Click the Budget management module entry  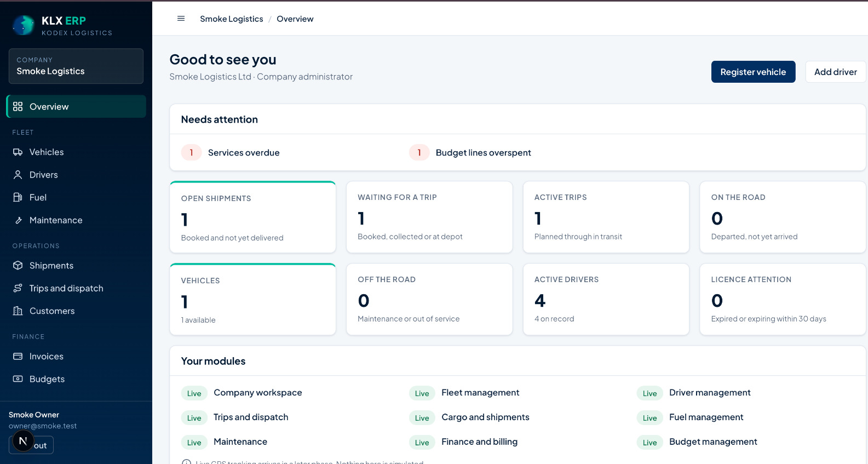click(x=697, y=442)
